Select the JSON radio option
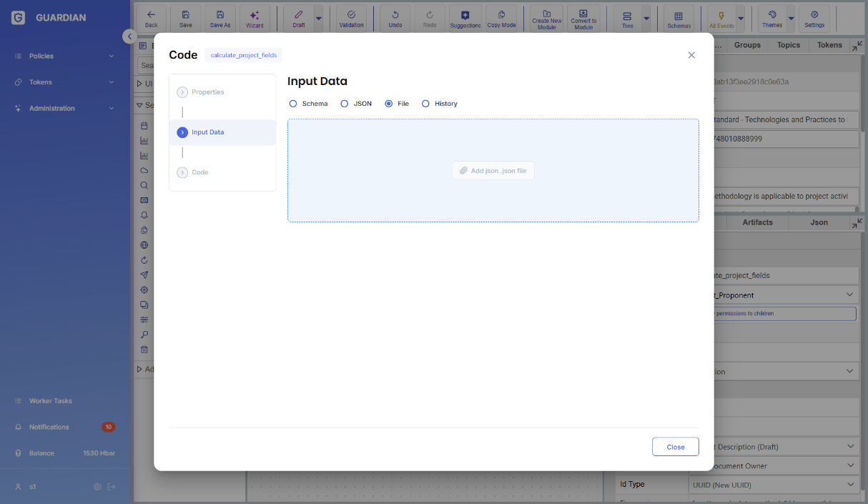The width and height of the screenshot is (868, 504). click(345, 104)
